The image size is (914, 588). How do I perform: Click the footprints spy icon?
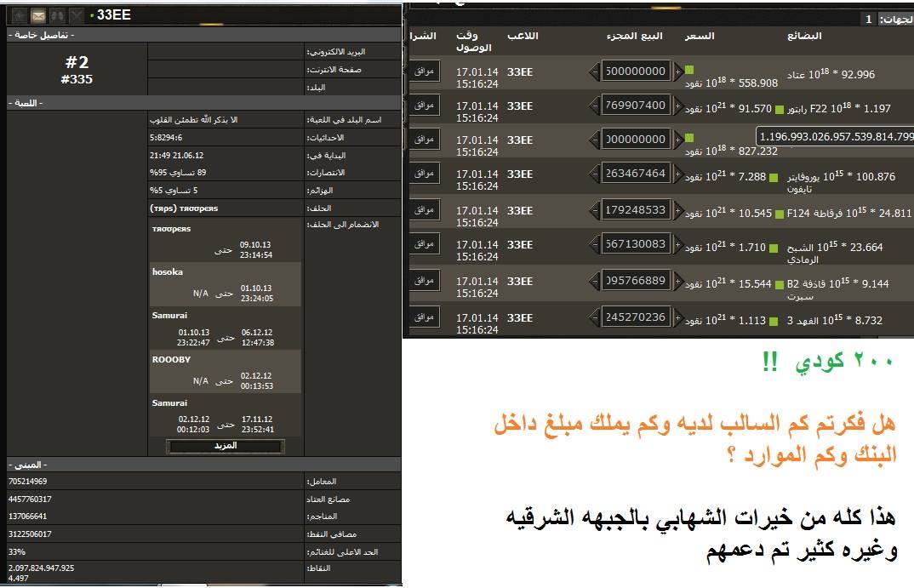(57, 15)
